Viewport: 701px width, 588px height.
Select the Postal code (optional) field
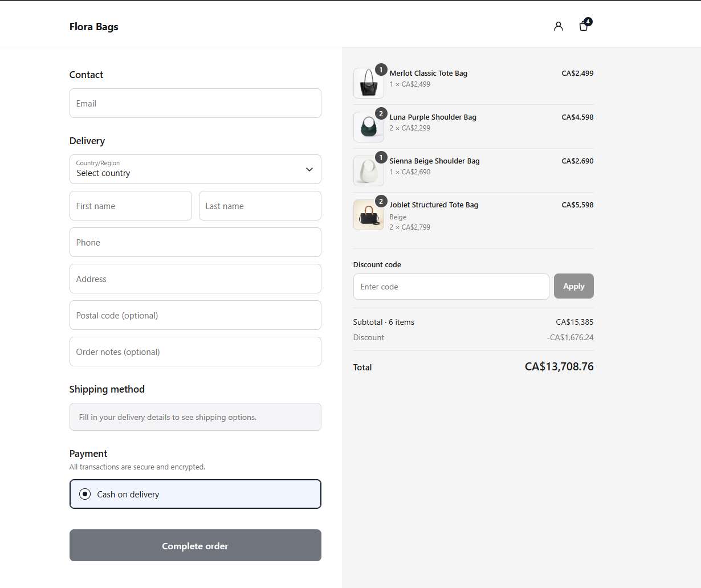(195, 315)
